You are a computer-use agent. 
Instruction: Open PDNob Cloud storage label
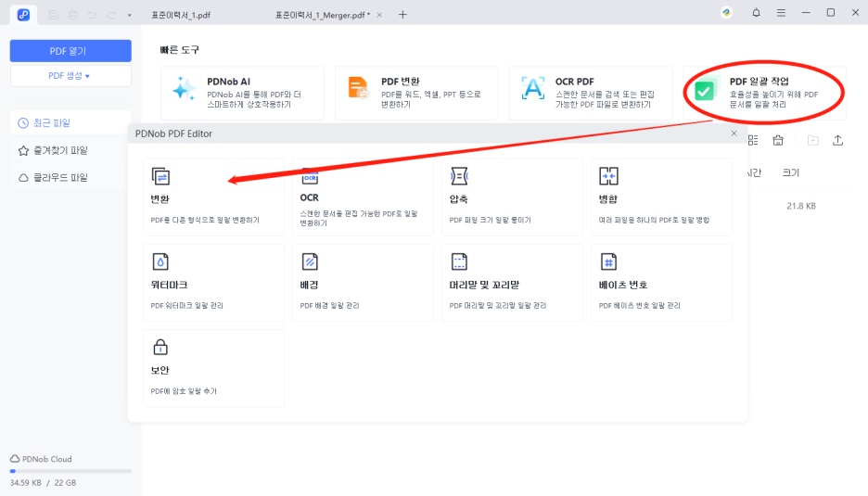[x=41, y=459]
